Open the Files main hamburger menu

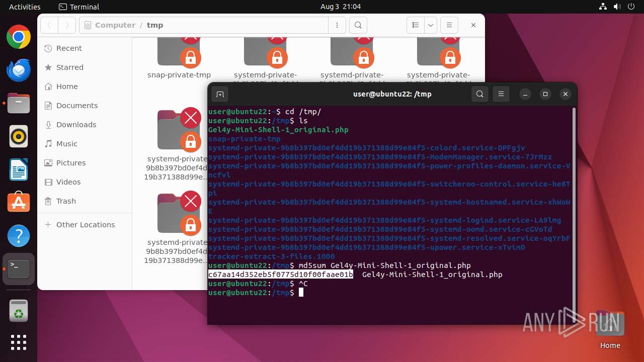click(x=449, y=25)
